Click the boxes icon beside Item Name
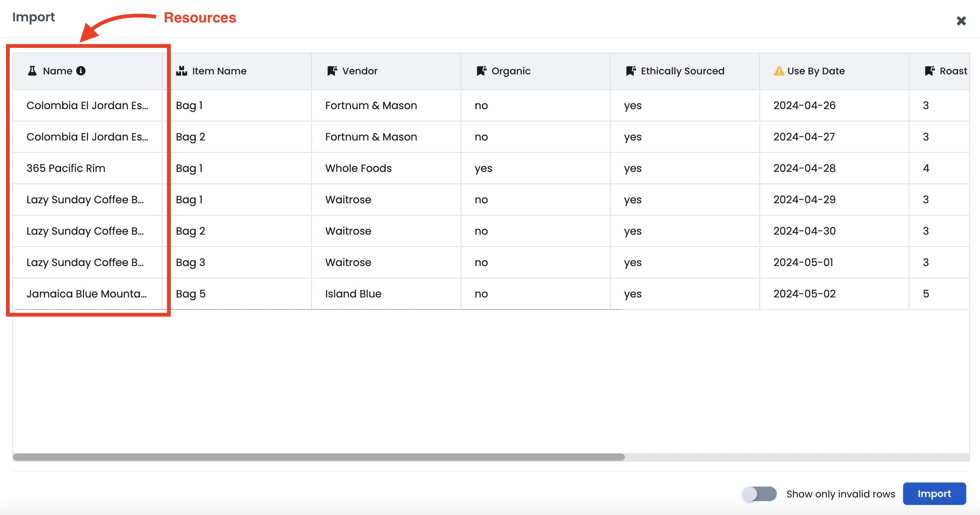The width and height of the screenshot is (980, 515). (x=182, y=71)
